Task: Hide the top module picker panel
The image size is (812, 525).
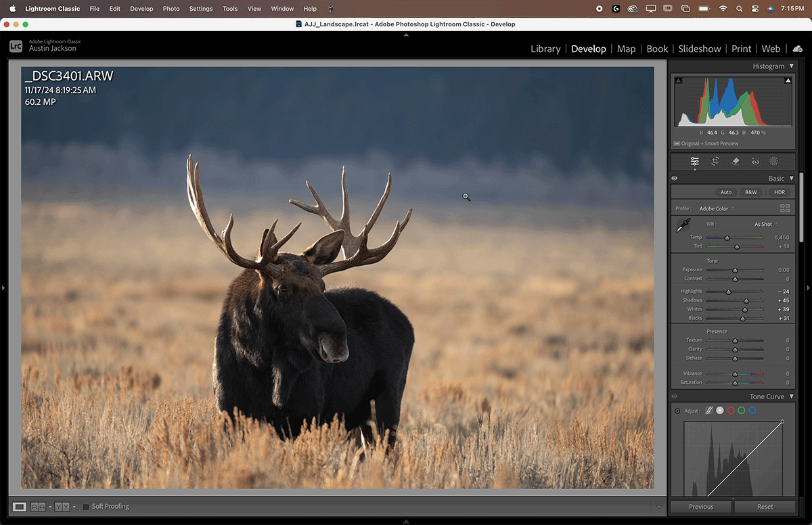Action: [x=406, y=35]
